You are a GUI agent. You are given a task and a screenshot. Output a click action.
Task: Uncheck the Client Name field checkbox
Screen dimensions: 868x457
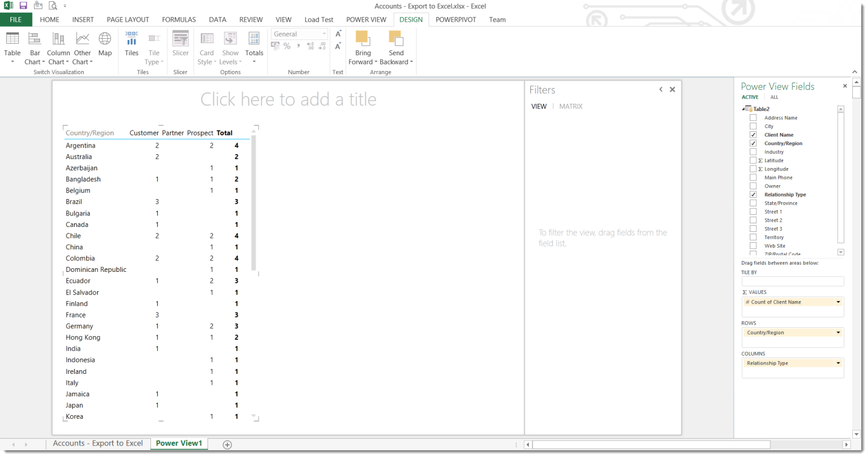click(x=753, y=135)
